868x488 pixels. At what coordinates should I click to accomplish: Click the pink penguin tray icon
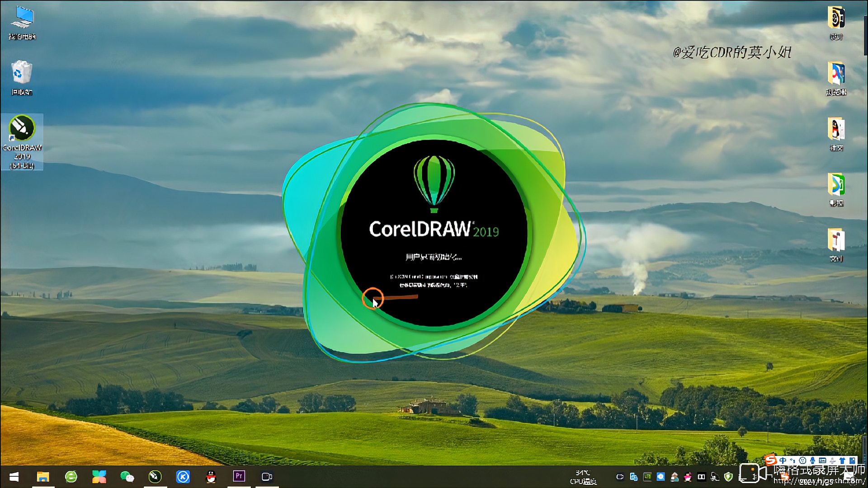pos(688,477)
